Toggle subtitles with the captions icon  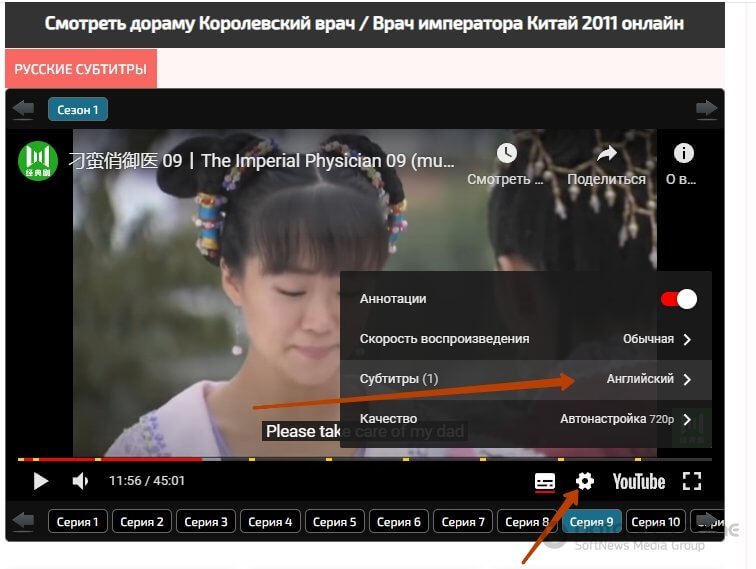point(545,482)
